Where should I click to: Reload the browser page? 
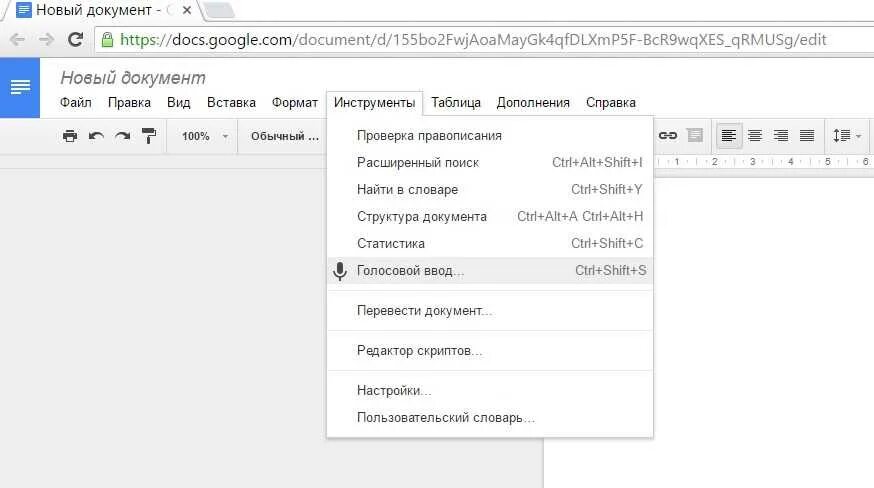[x=75, y=40]
